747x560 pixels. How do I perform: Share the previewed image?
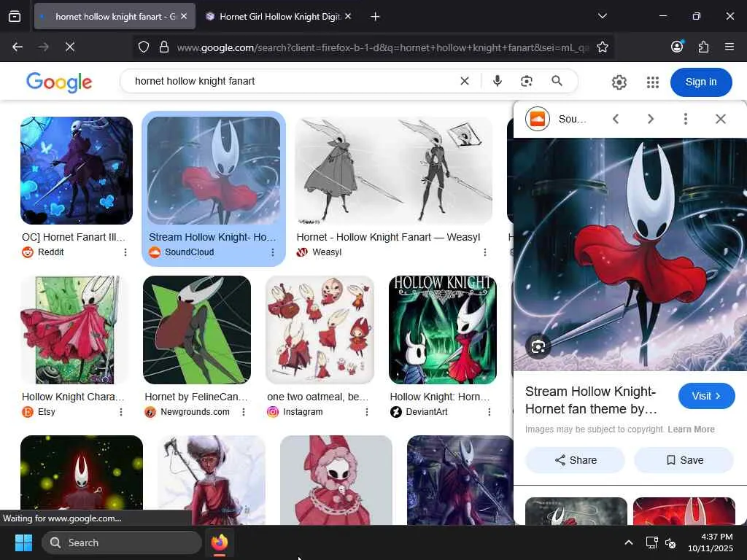coord(575,460)
